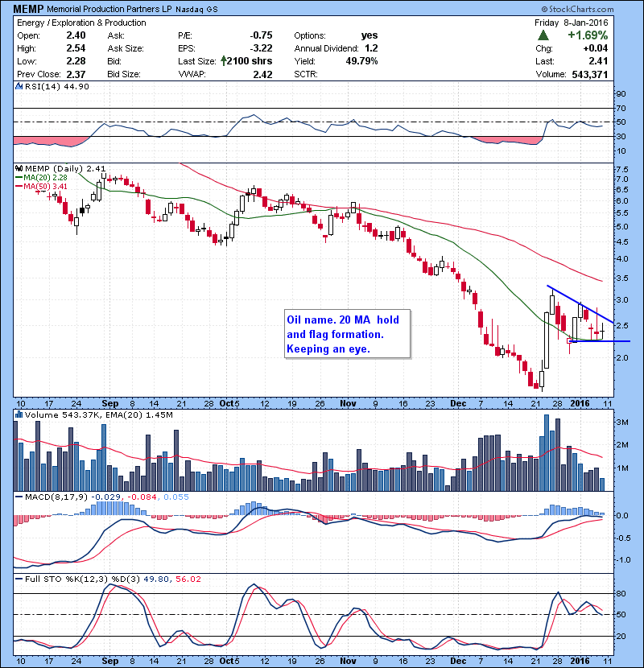This screenshot has width=644, height=668.
Task: Click the tallest volume bar in late December
Action: 547,453
